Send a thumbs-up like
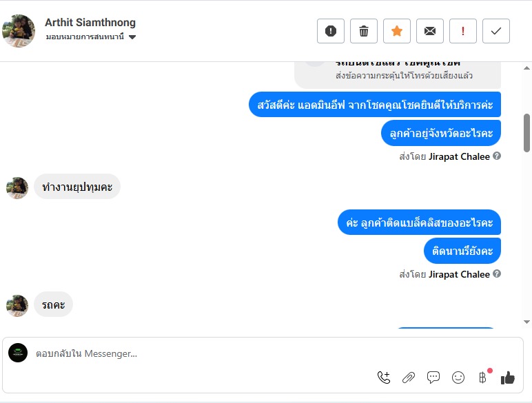Viewport: 532px width, 403px height. (x=508, y=377)
